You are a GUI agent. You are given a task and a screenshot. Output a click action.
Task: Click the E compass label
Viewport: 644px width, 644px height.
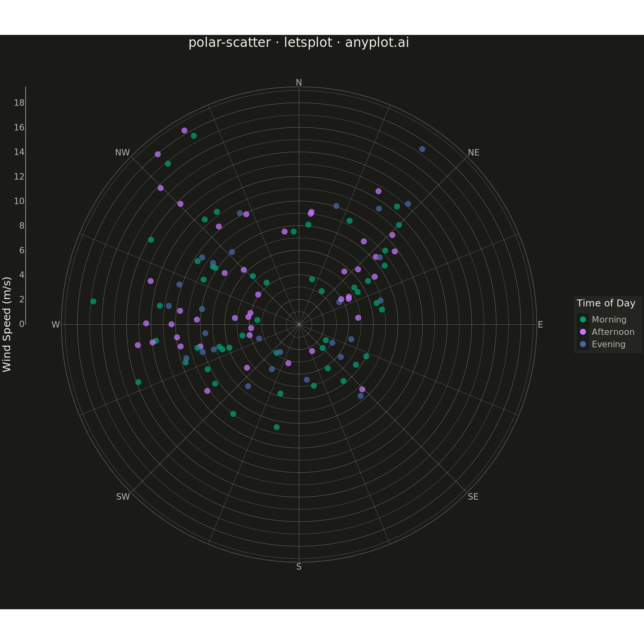click(540, 324)
